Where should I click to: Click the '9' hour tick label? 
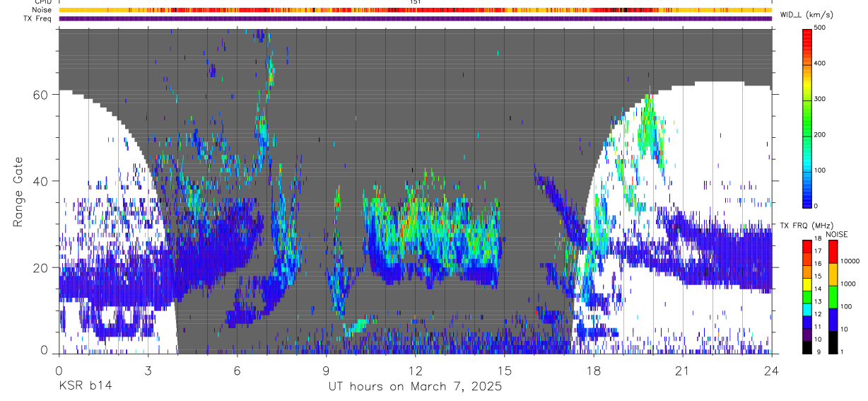[x=326, y=371]
